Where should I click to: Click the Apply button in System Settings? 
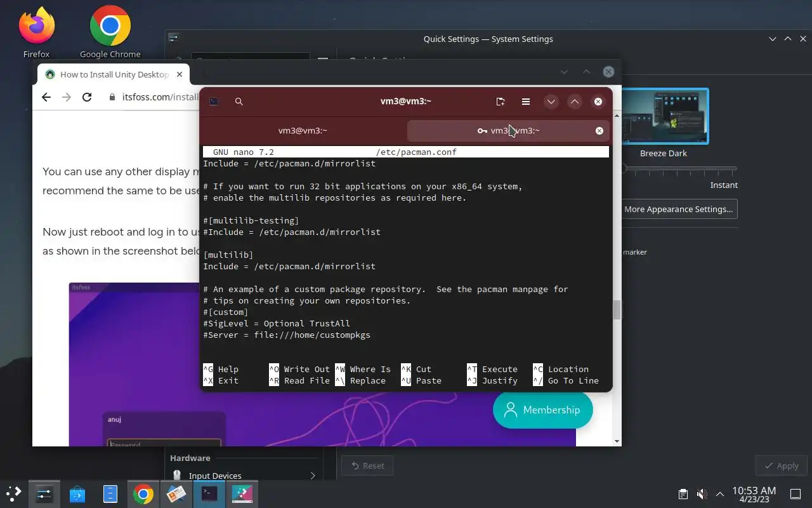[781, 465]
